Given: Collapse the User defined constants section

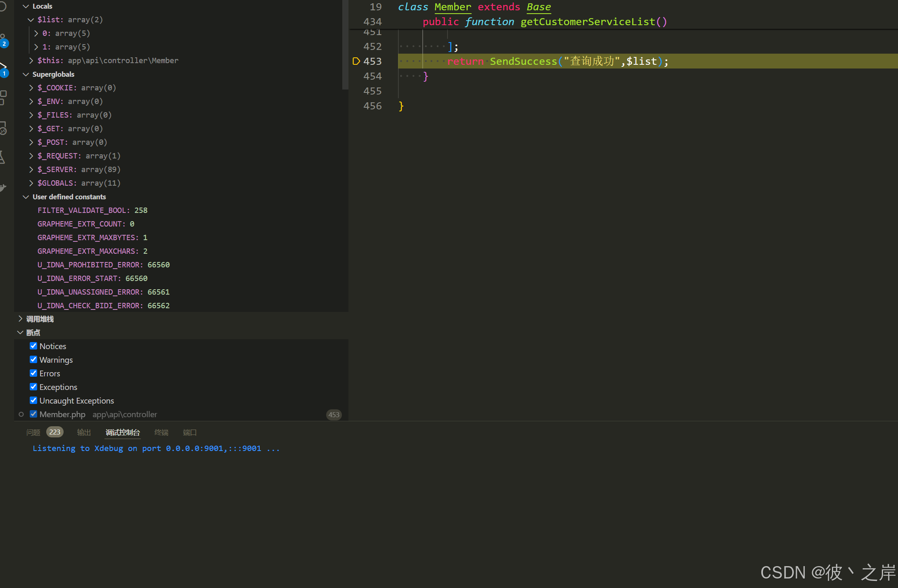Looking at the screenshot, I should 26,197.
